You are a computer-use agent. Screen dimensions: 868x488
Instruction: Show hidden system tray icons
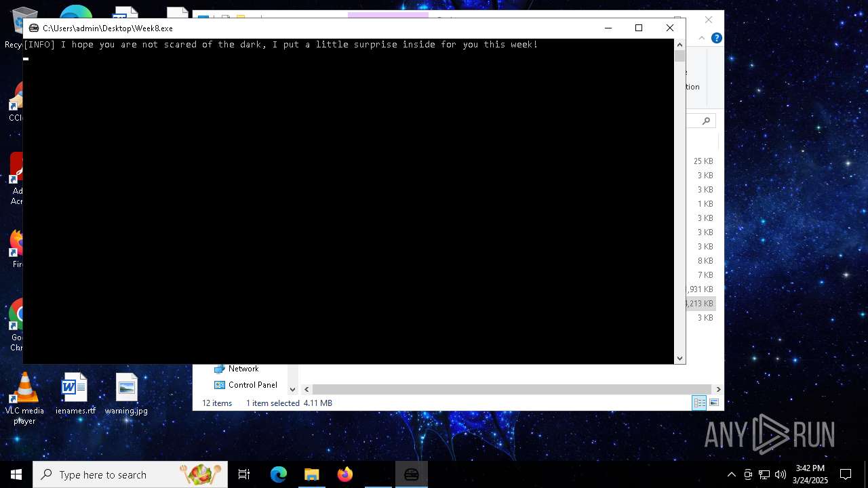pos(731,474)
